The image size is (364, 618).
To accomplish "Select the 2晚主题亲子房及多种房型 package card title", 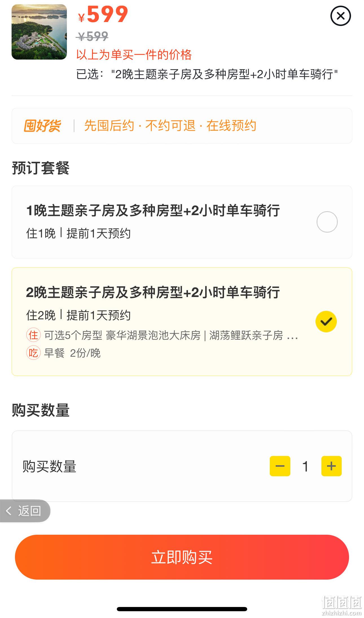I will [153, 292].
